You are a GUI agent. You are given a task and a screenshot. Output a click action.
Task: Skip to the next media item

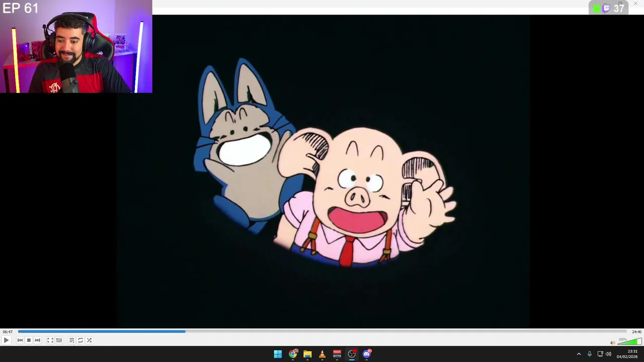pos(37,340)
